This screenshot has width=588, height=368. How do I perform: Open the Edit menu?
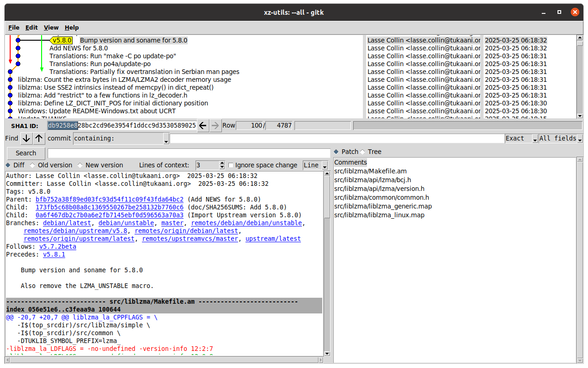31,28
